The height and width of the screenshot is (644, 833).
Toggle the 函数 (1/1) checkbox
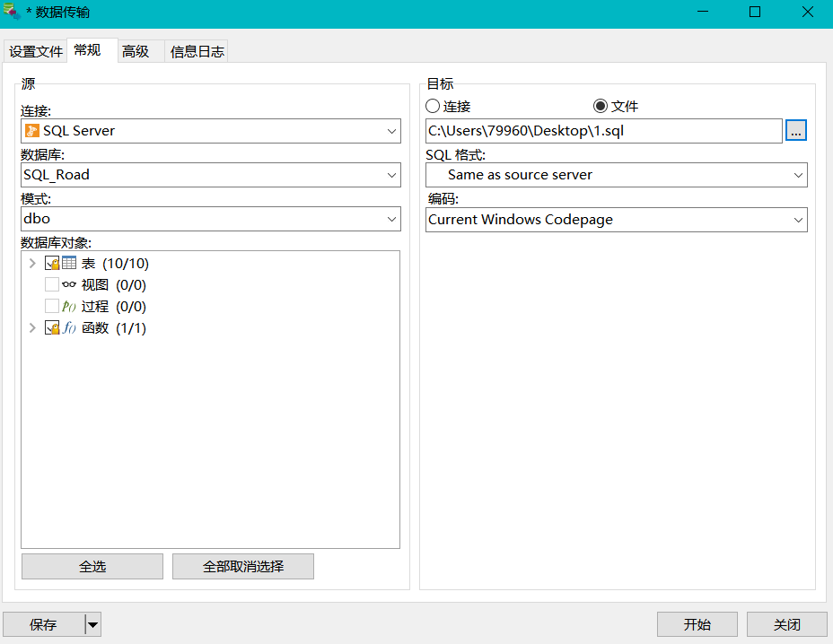pyautogui.click(x=52, y=328)
